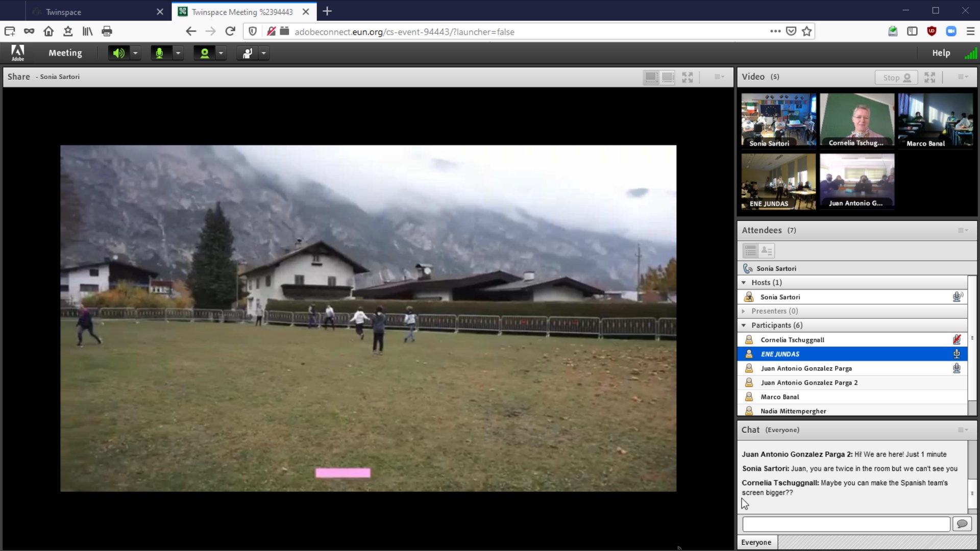The height and width of the screenshot is (551, 980).
Task: Maximize the Video pod to full screen
Action: pyautogui.click(x=930, y=78)
